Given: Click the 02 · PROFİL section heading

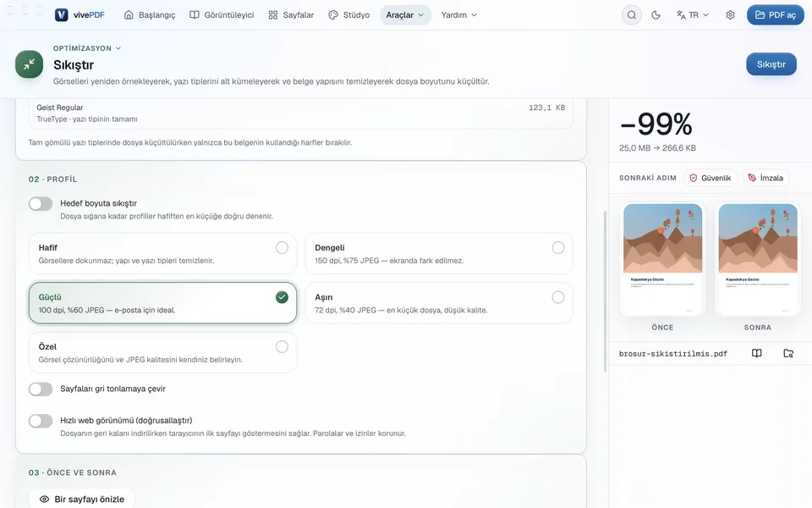Looking at the screenshot, I should tap(52, 179).
